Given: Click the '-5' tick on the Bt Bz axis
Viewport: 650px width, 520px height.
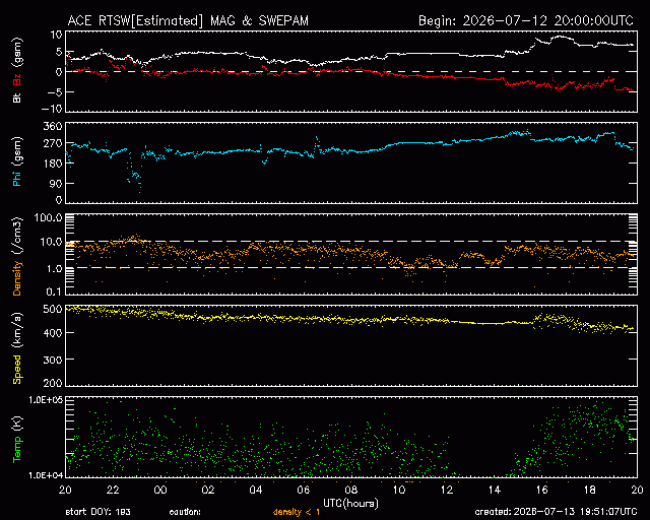Looking at the screenshot, I should pyautogui.click(x=55, y=92).
